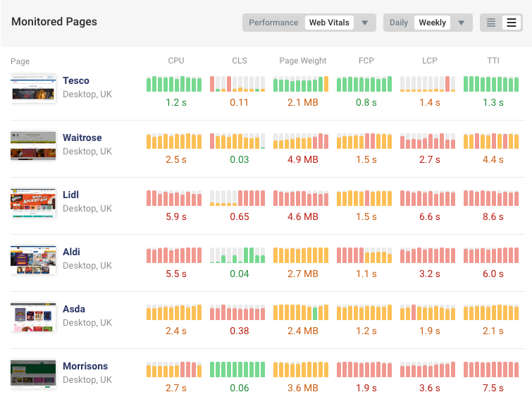Open the Morrisons page link
The width and height of the screenshot is (532, 404).
coord(85,366)
